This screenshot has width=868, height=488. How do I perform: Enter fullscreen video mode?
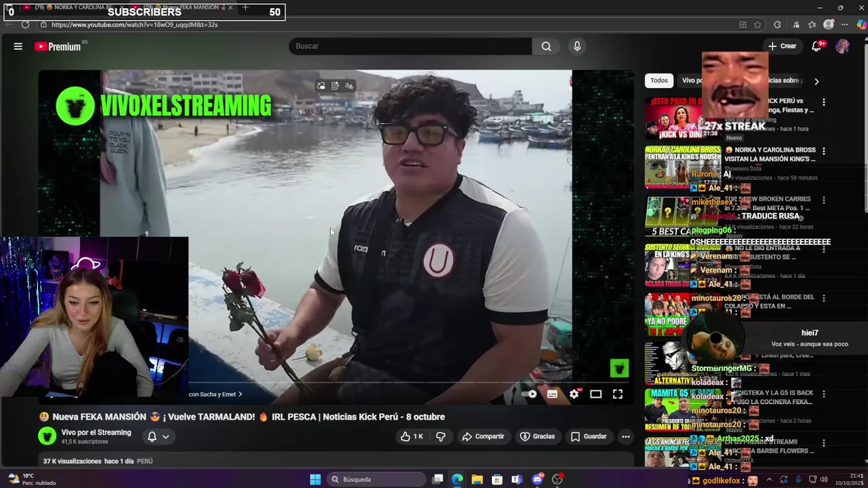click(x=618, y=394)
